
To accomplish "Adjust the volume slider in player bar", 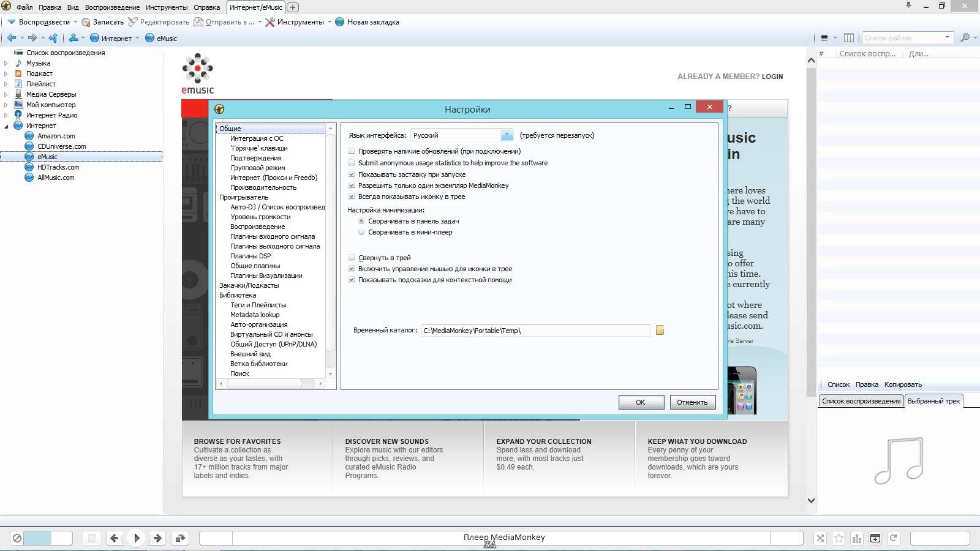I will click(48, 538).
